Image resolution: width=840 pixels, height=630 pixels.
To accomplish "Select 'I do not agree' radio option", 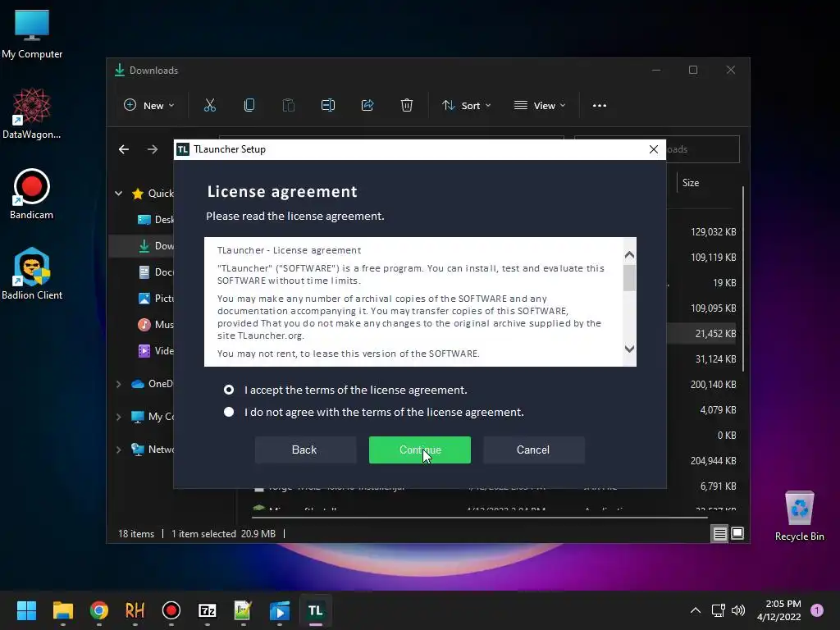I will [x=229, y=412].
